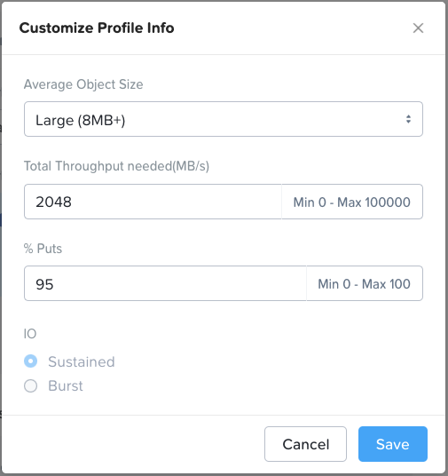This screenshot has width=448, height=476.
Task: Click the up-down arrows on the size selector
Action: [x=409, y=119]
